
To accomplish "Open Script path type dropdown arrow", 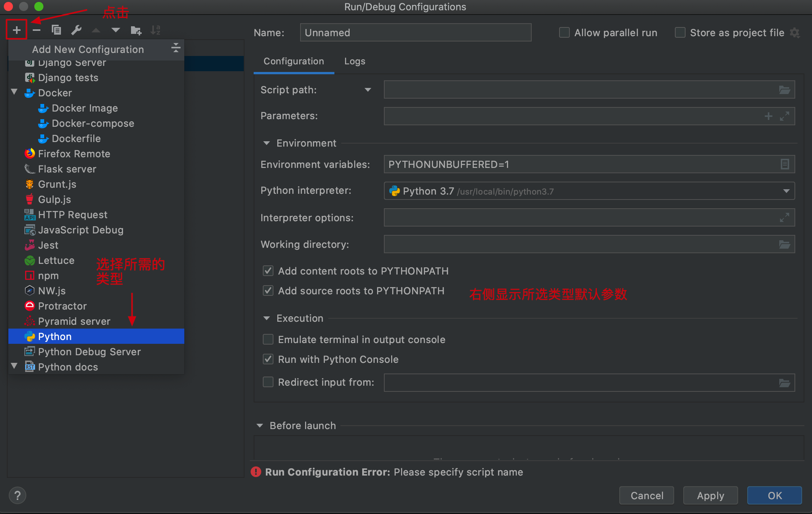I will click(368, 90).
